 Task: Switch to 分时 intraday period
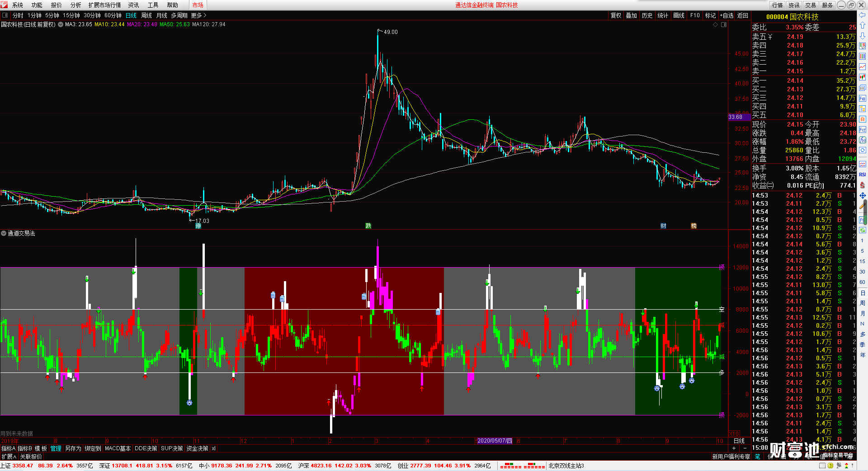[18, 15]
